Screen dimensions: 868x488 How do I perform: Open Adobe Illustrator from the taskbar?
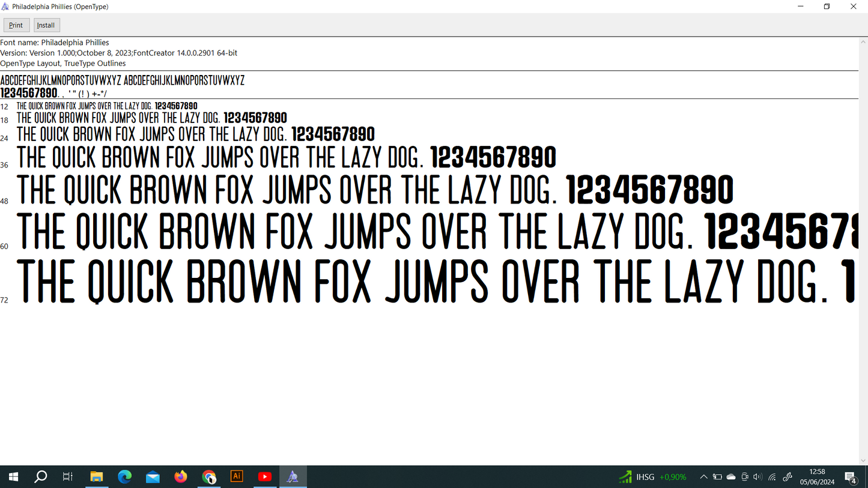[x=237, y=477]
